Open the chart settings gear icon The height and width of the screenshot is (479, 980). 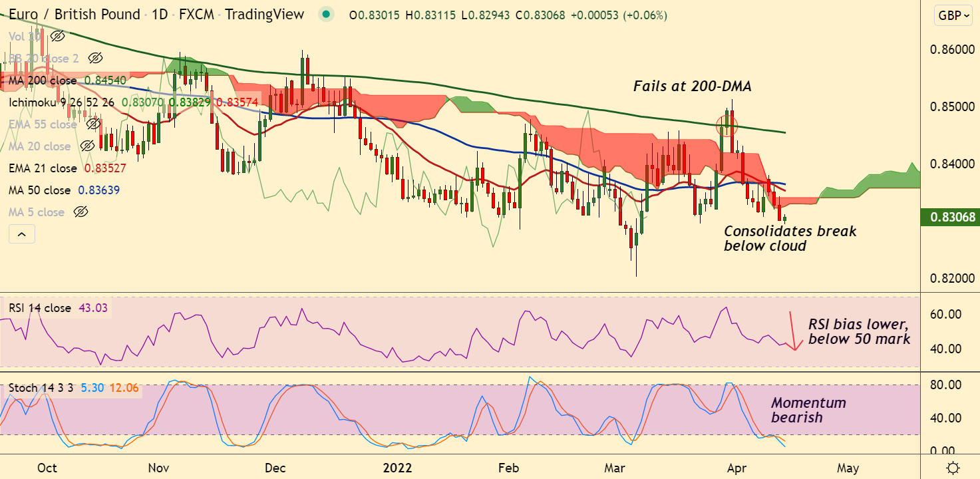point(953,467)
